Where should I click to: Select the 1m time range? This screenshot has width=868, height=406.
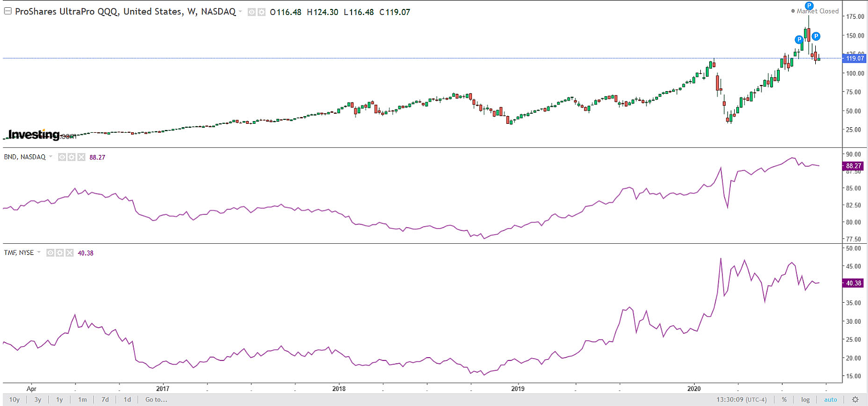[82, 399]
